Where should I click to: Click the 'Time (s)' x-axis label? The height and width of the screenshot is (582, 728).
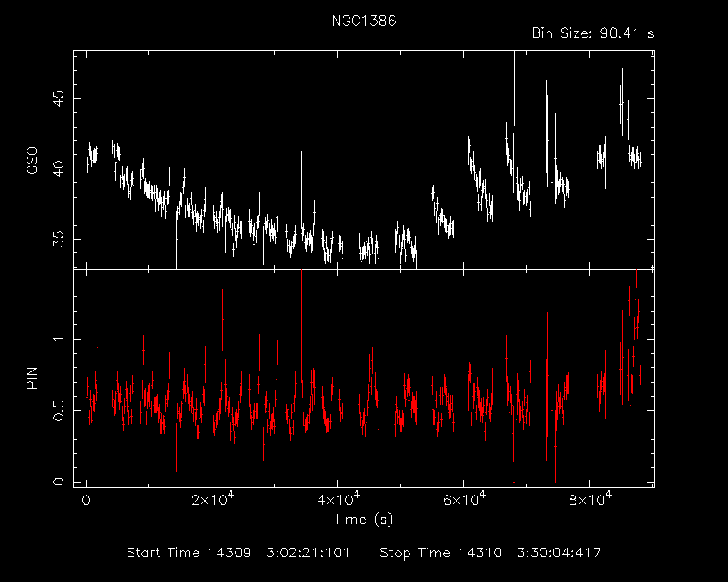click(363, 520)
